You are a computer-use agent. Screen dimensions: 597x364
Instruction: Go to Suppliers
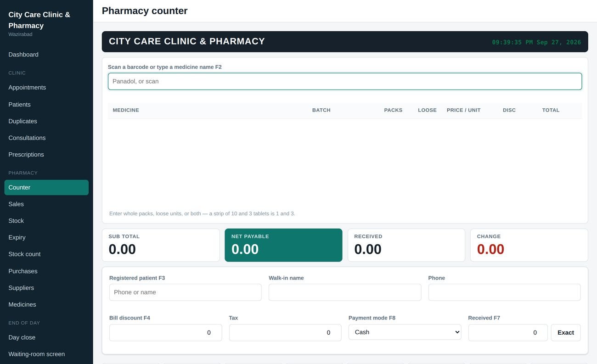(x=46, y=288)
